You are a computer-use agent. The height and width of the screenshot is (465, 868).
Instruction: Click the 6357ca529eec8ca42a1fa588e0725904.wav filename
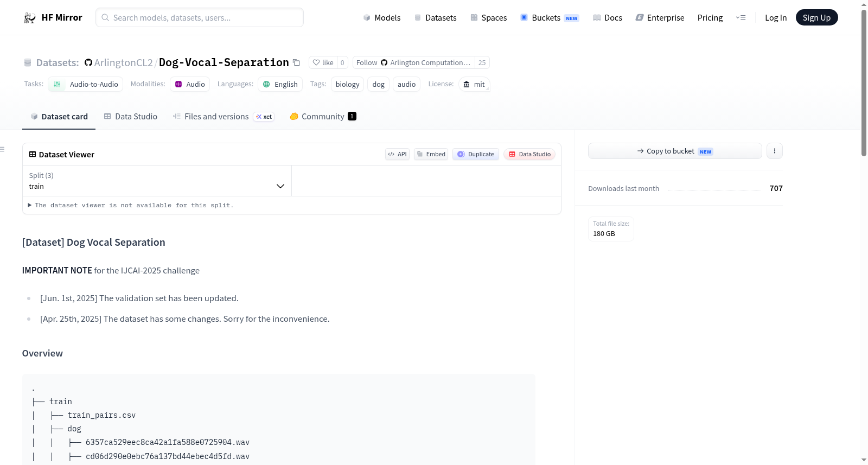168,442
